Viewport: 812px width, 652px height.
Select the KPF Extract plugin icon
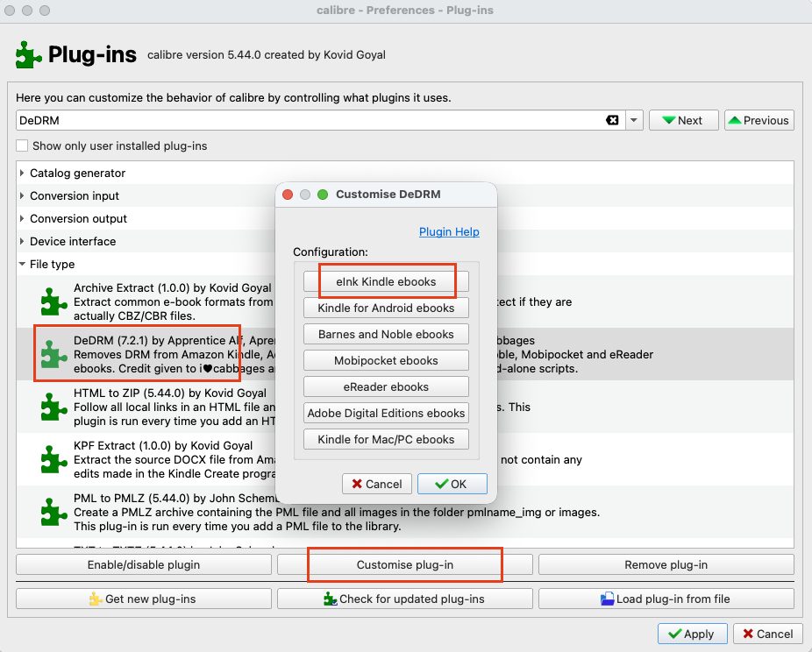pyautogui.click(x=53, y=459)
